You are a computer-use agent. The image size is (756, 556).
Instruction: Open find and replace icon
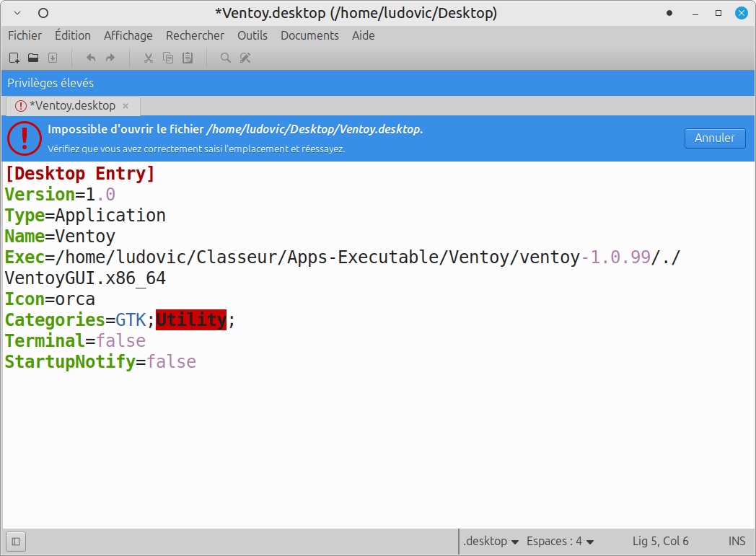pyautogui.click(x=245, y=58)
